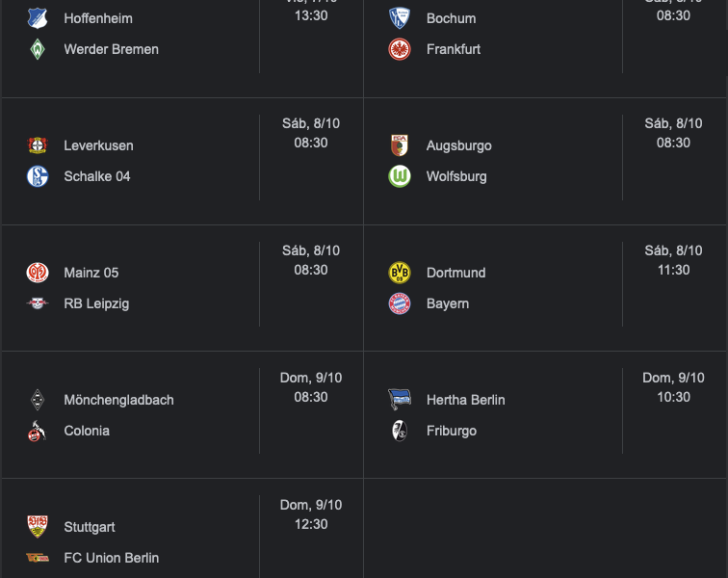Click the FC Union Berlin logo
This screenshot has width=728, height=578.
click(x=38, y=558)
